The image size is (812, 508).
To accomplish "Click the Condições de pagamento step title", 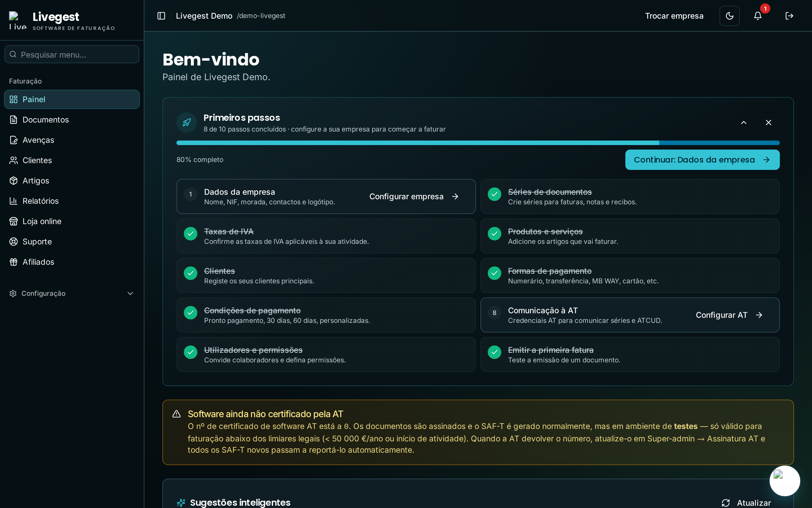I will tap(252, 310).
